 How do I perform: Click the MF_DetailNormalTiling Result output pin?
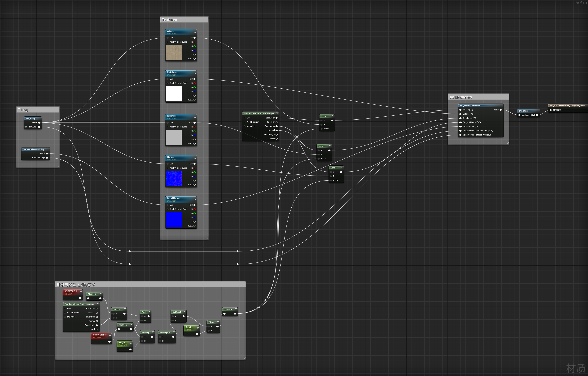47,154
